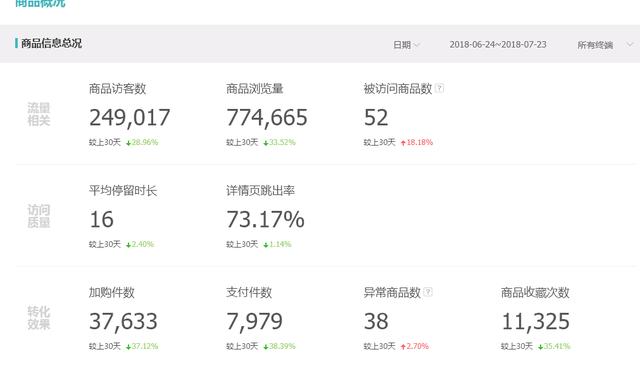
Task: Click red up arrow beside 2.70%
Action: 403,346
